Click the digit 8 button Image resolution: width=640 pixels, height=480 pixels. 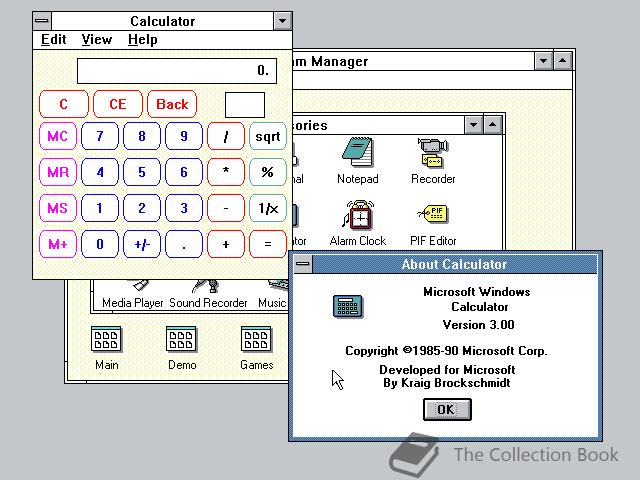point(142,136)
